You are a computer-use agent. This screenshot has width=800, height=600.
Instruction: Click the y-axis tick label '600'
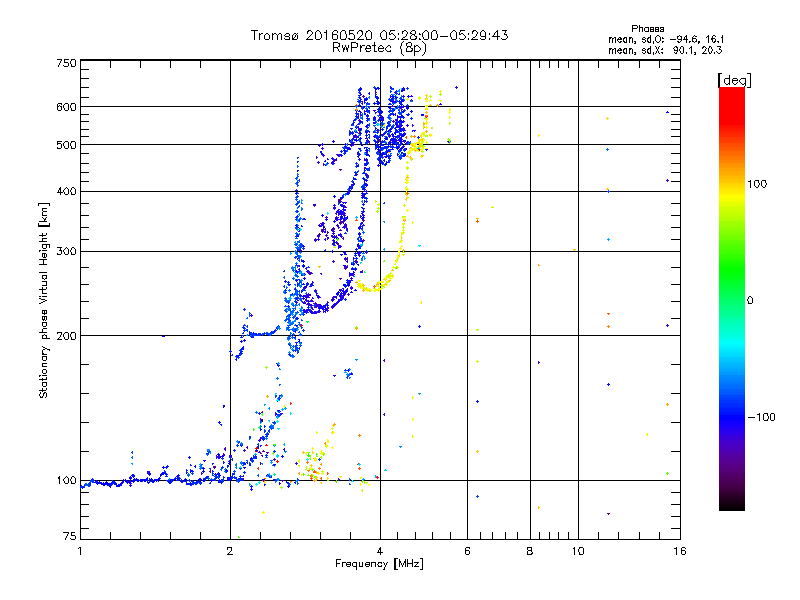66,107
